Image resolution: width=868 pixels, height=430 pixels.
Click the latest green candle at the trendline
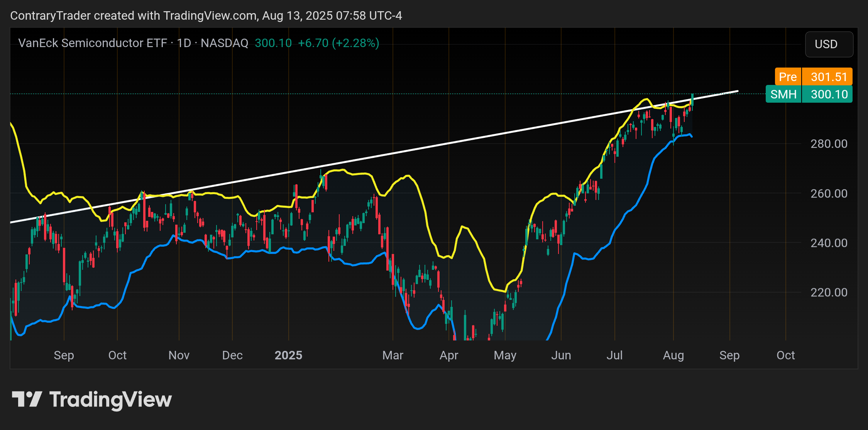click(692, 100)
